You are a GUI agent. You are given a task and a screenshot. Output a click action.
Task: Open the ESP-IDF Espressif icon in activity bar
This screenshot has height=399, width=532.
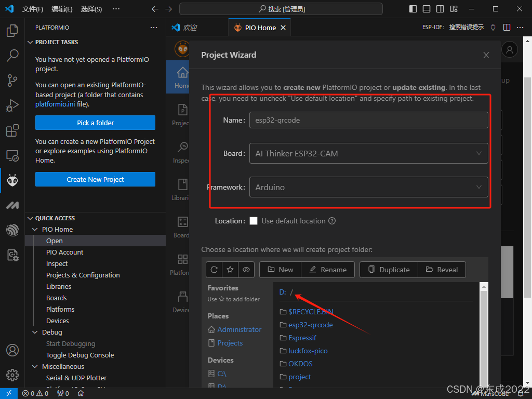pos(12,230)
